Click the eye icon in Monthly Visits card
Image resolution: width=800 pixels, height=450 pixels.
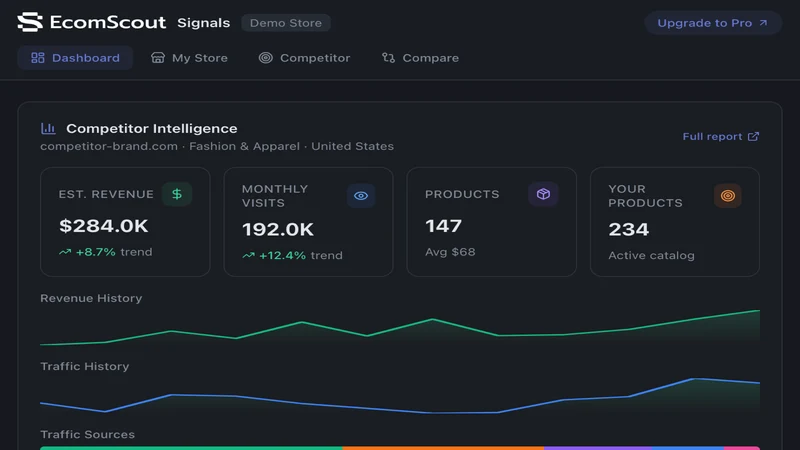click(361, 195)
